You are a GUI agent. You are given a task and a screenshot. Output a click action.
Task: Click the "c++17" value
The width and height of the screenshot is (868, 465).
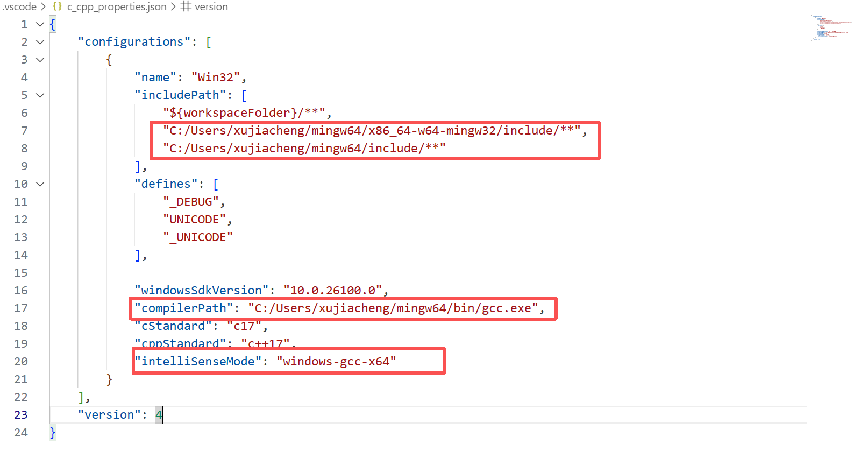[x=266, y=343]
